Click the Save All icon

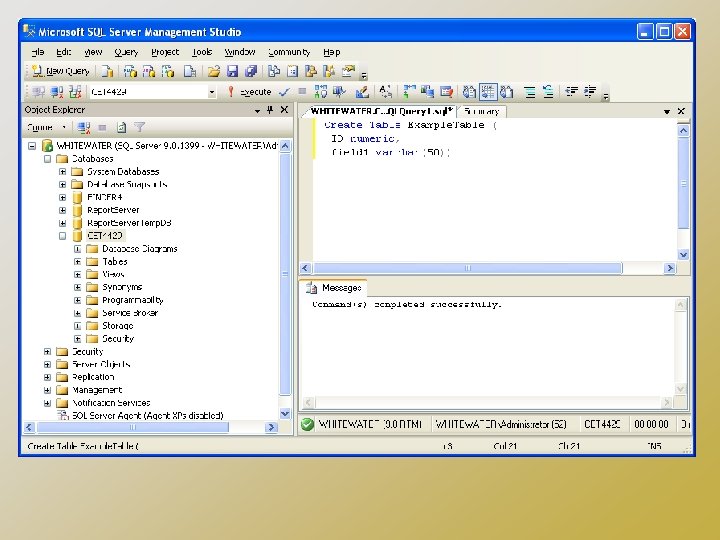pyautogui.click(x=251, y=71)
